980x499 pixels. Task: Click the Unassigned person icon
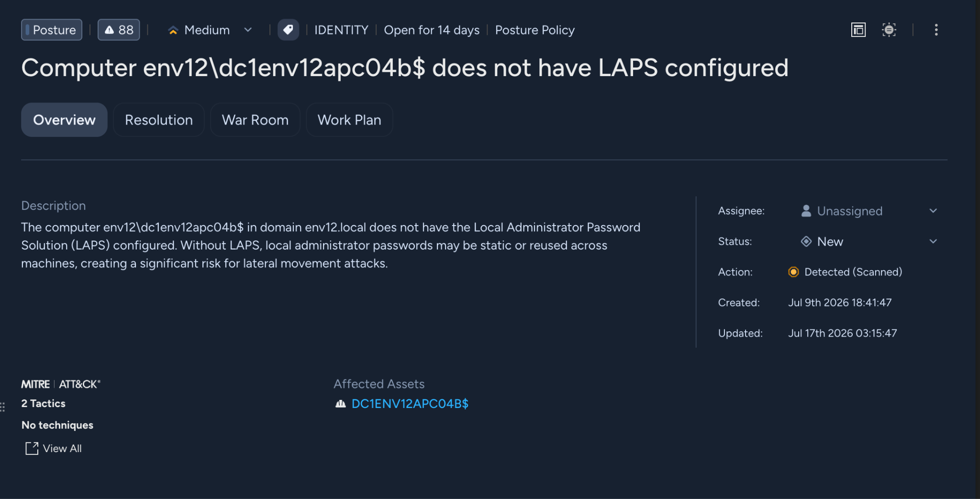pyautogui.click(x=806, y=211)
